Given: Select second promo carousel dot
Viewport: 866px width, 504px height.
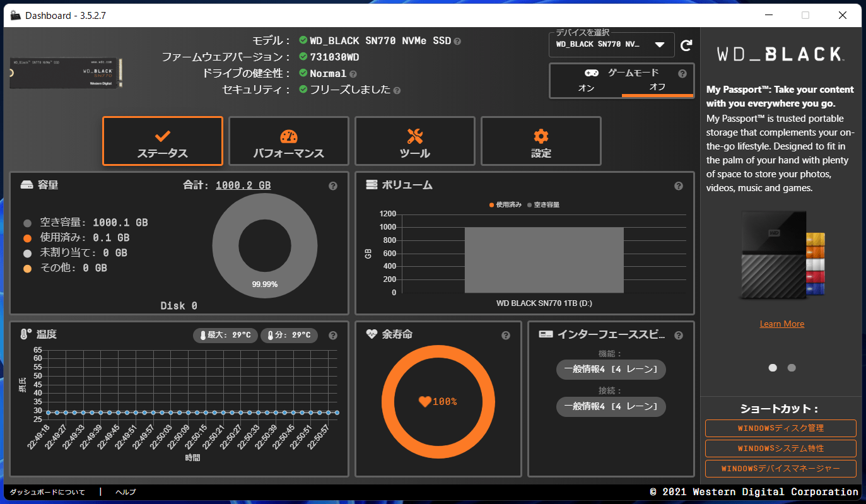Looking at the screenshot, I should pos(792,368).
